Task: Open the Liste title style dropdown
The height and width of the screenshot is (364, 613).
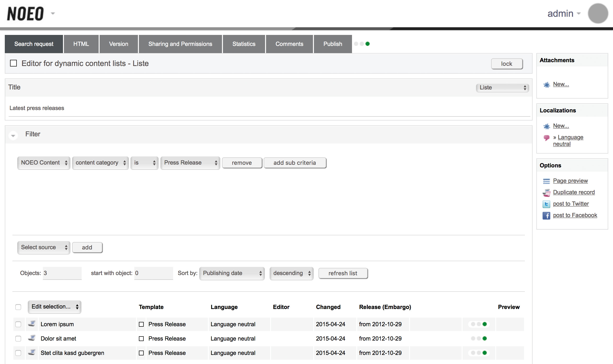Action: tap(502, 88)
